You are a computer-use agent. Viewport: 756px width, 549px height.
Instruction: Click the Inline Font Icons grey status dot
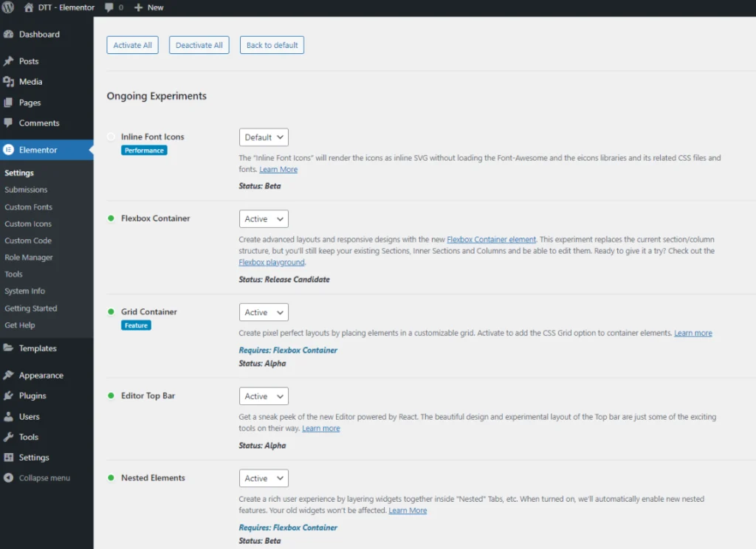tap(111, 137)
